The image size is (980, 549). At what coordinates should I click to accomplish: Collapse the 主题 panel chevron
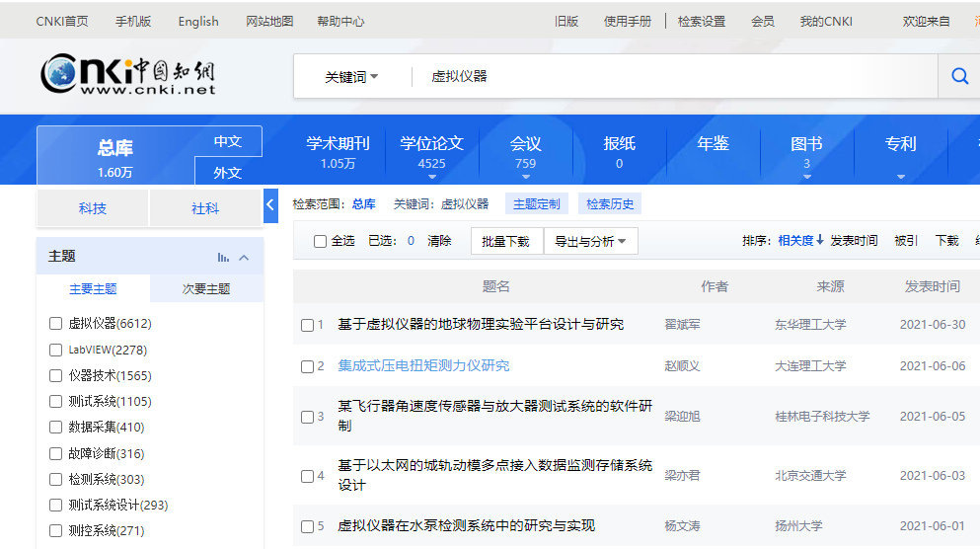coord(244,258)
